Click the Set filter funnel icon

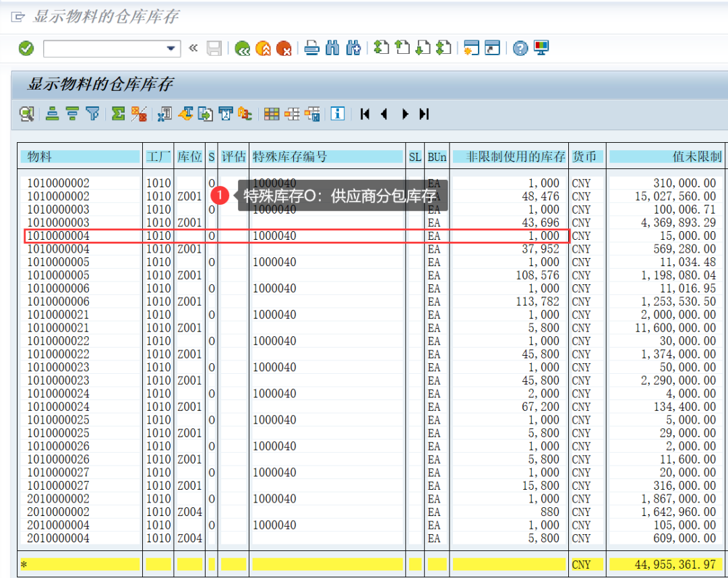[93, 114]
